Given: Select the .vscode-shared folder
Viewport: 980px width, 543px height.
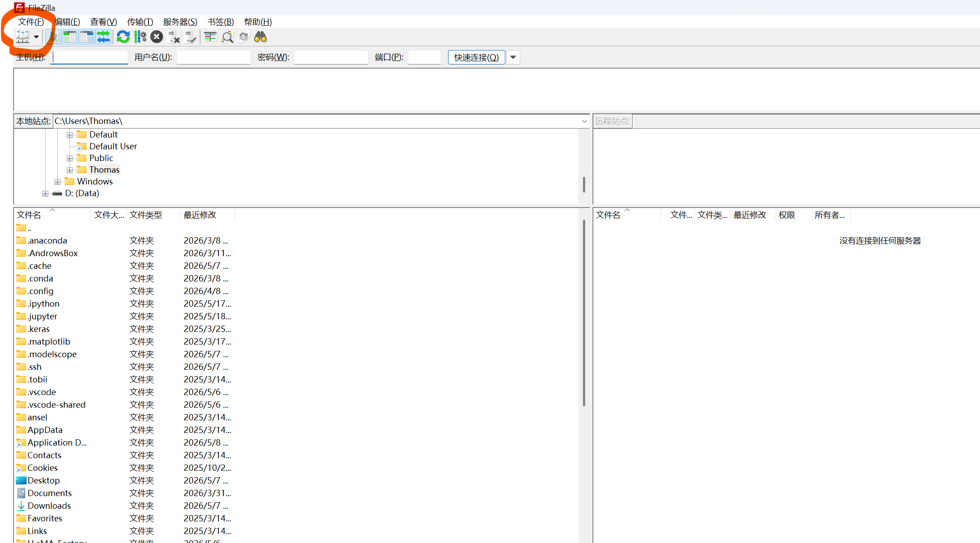Looking at the screenshot, I should point(56,405).
